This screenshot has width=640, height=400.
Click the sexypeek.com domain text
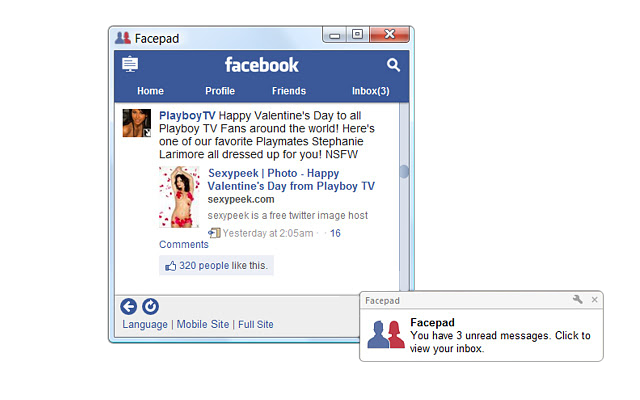[241, 200]
